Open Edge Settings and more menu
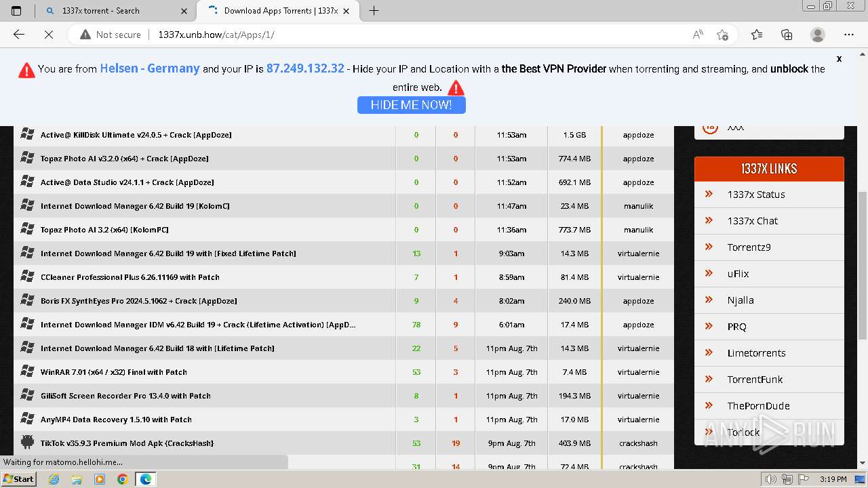 (x=849, y=35)
